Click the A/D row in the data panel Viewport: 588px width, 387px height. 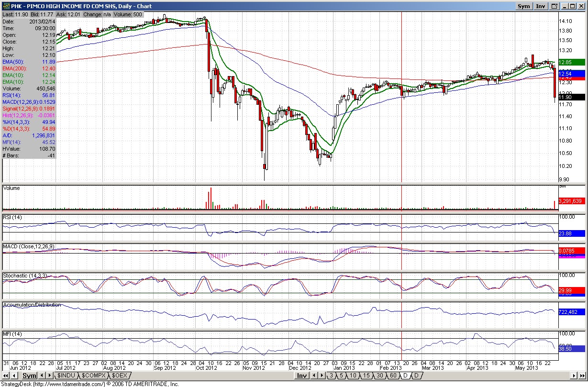pyautogui.click(x=29, y=135)
